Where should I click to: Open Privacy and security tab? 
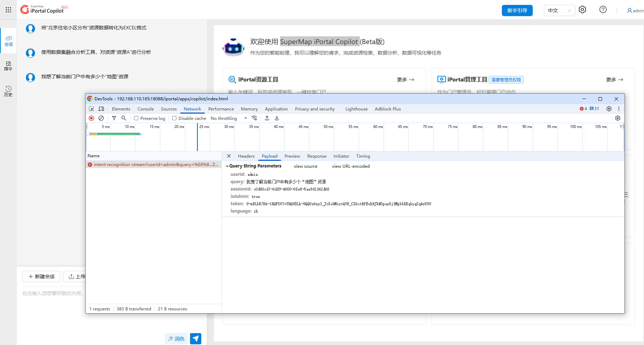pyautogui.click(x=315, y=109)
